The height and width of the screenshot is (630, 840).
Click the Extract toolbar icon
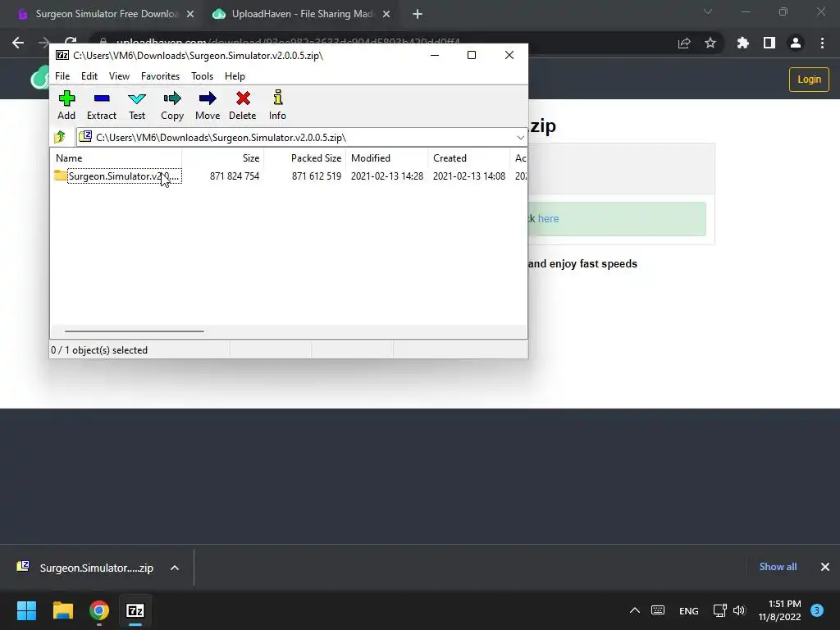pyautogui.click(x=101, y=106)
